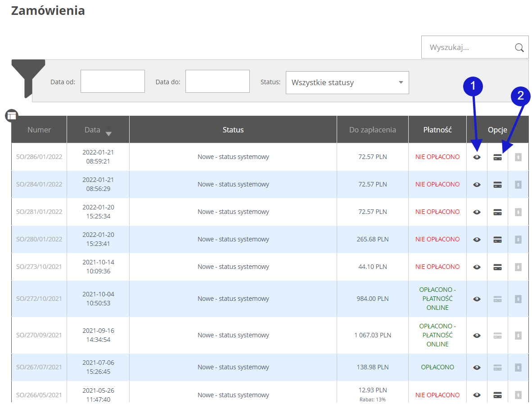
Task: View details of order SO/286/01/2022
Action: pos(477,157)
